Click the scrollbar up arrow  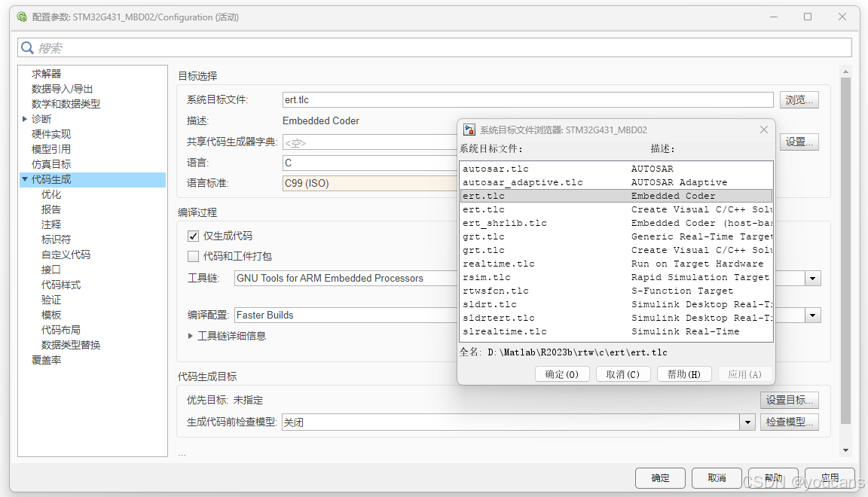(x=845, y=72)
